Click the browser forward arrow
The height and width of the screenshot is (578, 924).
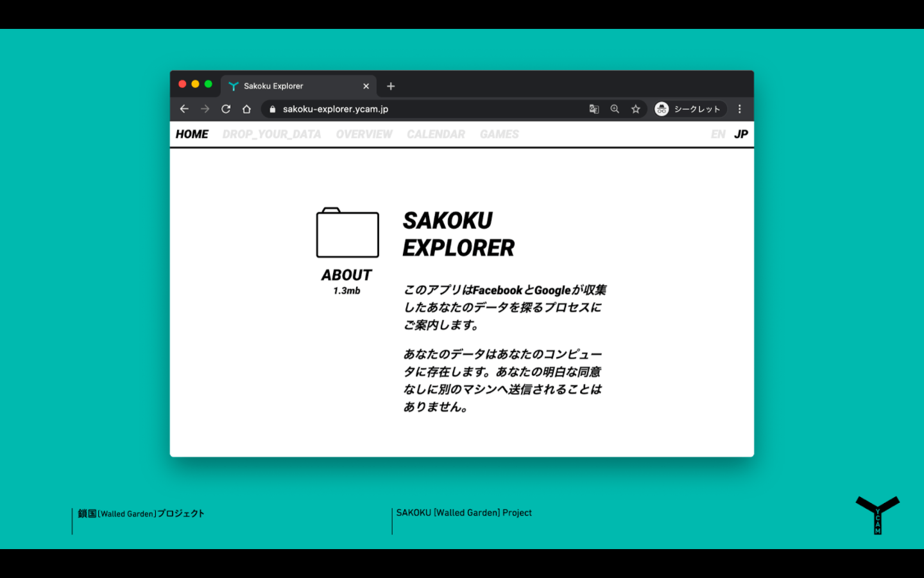(x=205, y=109)
